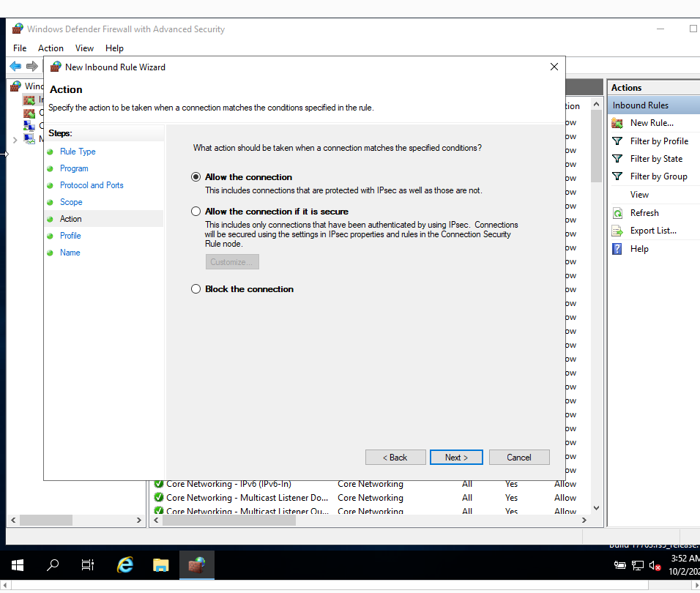Close the New Inbound Rule Wizard dialog
The image size is (700, 593).
tap(554, 67)
